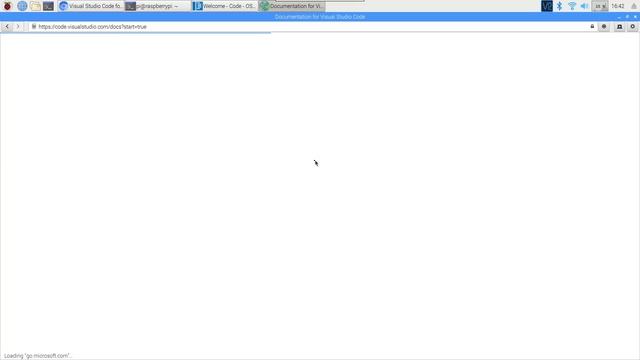This screenshot has height=360, width=640.
Task: Click the lock icon in address bar
Action: [592, 27]
